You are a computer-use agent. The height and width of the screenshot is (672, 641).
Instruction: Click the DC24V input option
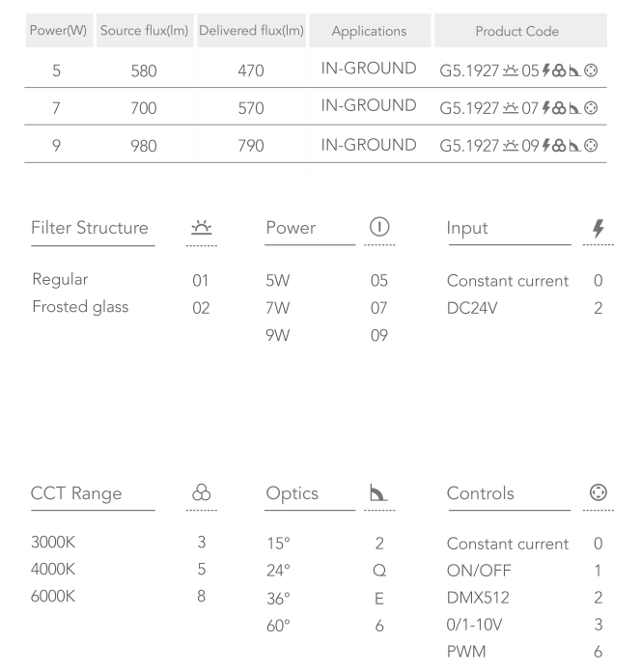(473, 309)
